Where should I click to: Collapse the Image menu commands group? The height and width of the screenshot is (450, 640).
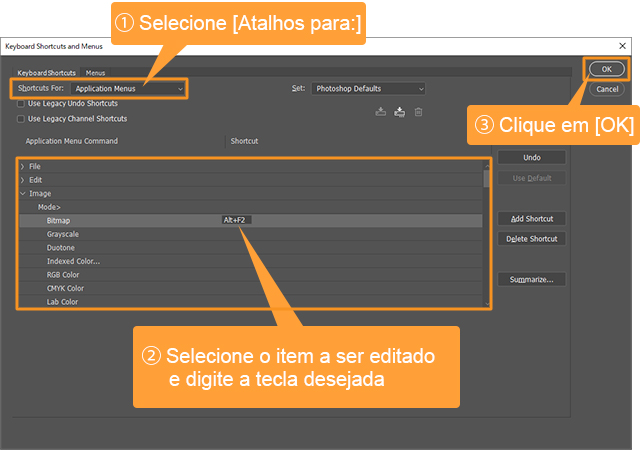(x=23, y=193)
